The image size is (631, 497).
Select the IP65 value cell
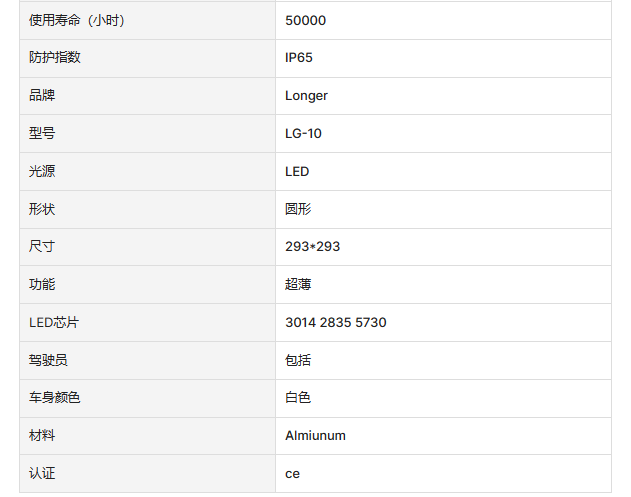click(298, 58)
